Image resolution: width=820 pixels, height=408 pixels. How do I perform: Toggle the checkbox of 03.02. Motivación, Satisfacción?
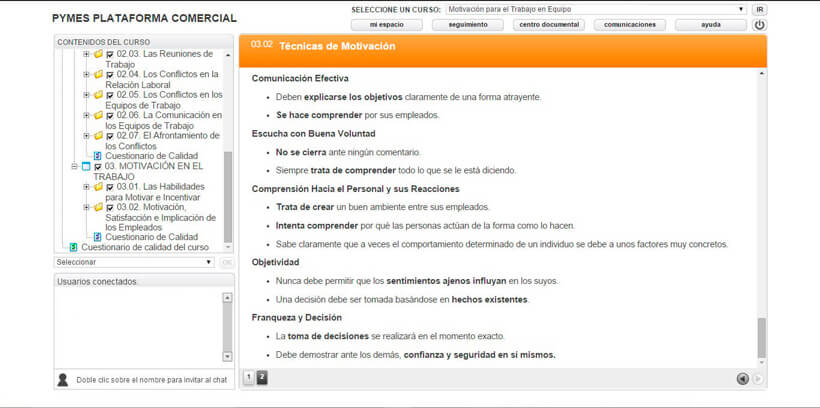point(110,208)
